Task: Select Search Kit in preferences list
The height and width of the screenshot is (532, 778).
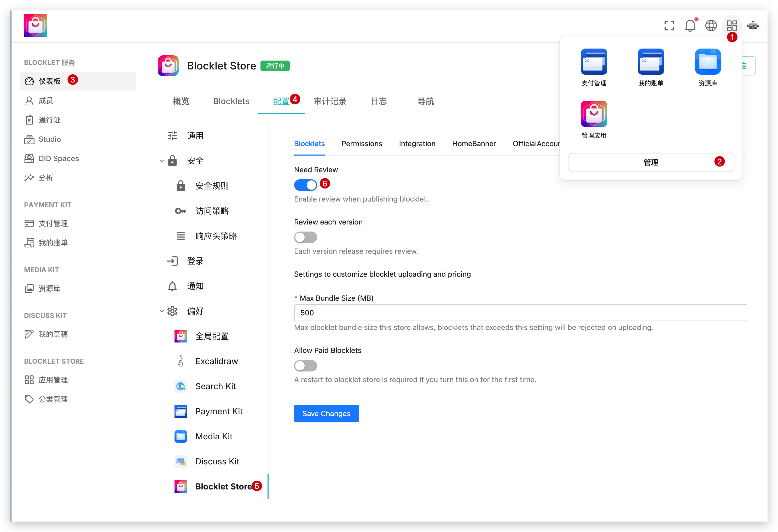Action: [215, 386]
